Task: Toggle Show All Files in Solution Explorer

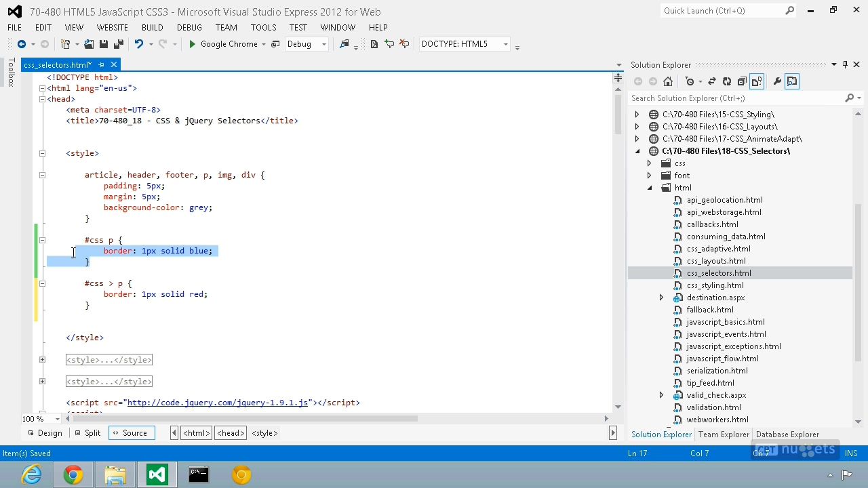Action: pos(757,81)
